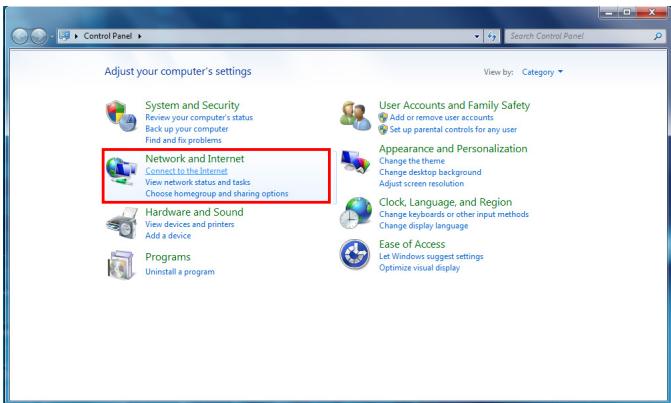Viewport: 671px width, 403px height.
Task: Click the Control Panel address bar icon
Action: tap(65, 36)
